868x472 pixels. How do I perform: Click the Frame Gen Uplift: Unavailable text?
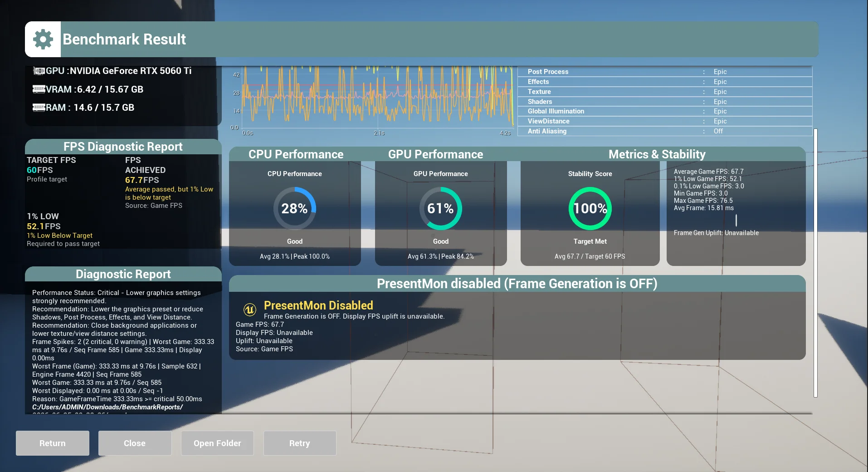click(x=716, y=233)
